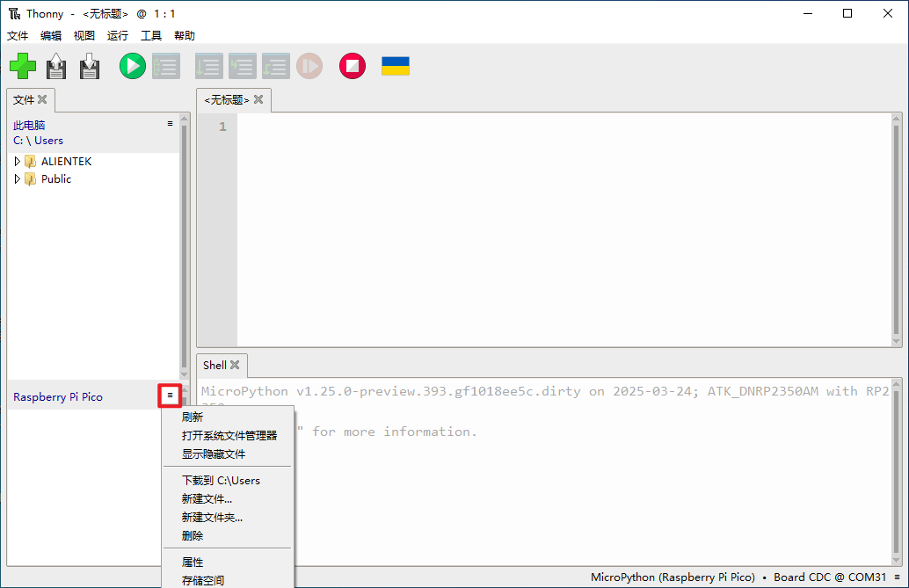909x588 pixels.
Task: Click the Open file toolbar icon
Action: (x=56, y=66)
